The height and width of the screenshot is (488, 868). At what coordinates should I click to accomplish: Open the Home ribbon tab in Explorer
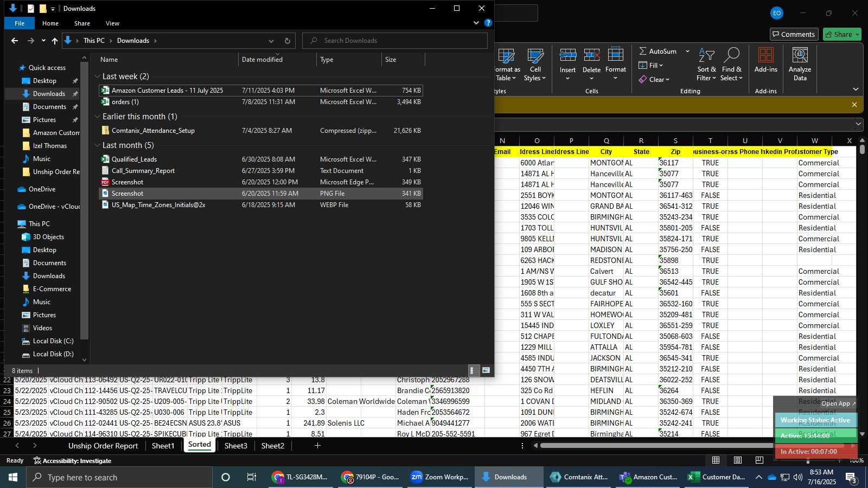(50, 23)
